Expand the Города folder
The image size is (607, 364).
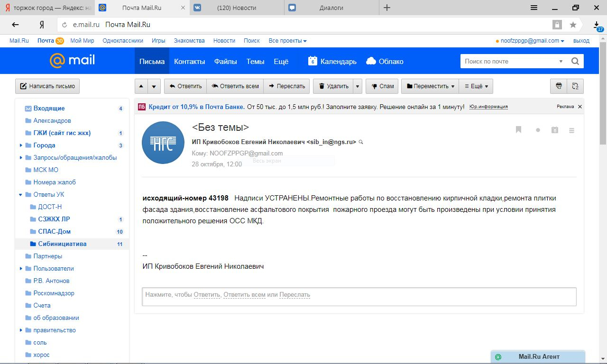click(21, 146)
